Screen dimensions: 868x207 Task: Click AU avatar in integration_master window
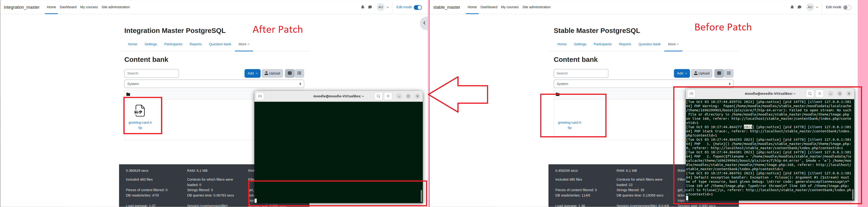pyautogui.click(x=380, y=7)
